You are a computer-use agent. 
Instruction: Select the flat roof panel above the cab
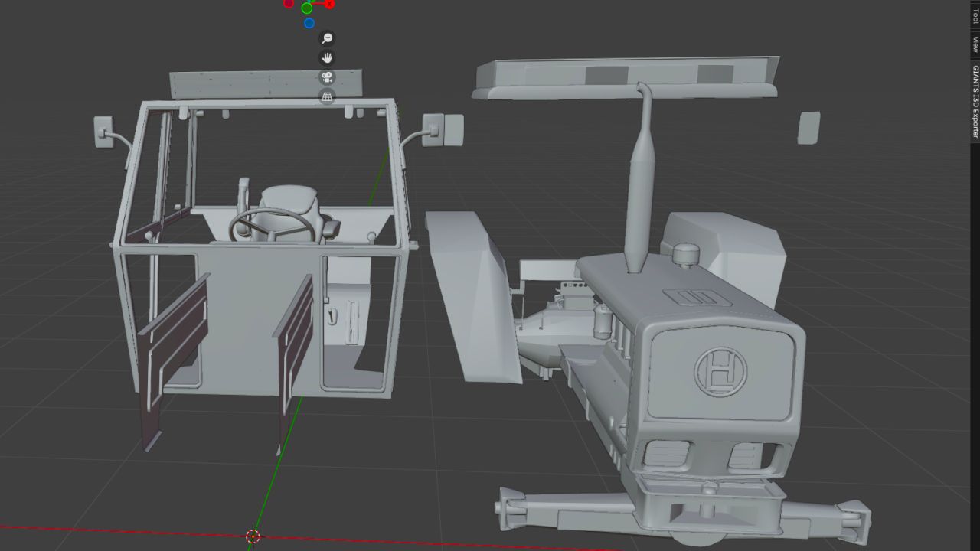[266, 83]
